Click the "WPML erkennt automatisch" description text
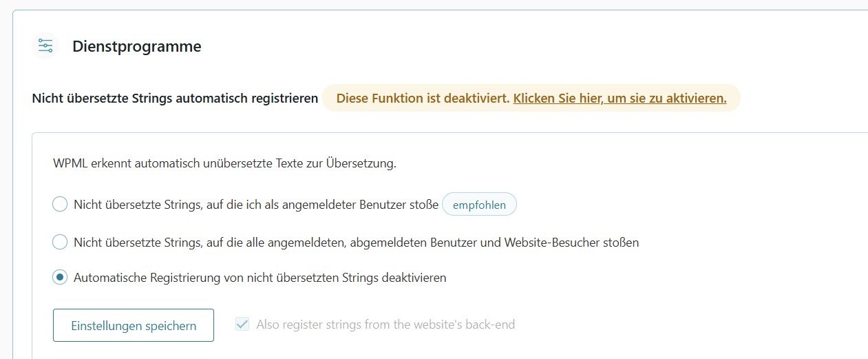This screenshot has height=359, width=868. click(x=224, y=164)
